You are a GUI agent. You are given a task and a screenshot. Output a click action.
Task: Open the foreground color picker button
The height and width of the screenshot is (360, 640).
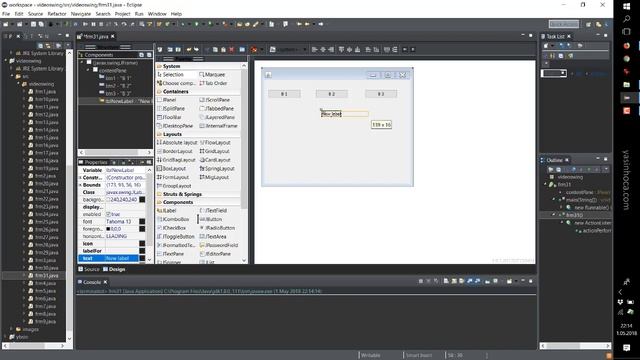(142, 229)
